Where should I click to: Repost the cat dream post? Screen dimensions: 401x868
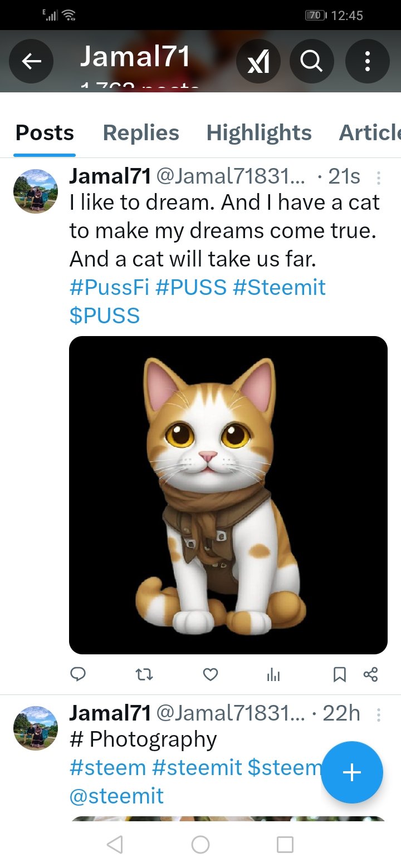tap(144, 674)
